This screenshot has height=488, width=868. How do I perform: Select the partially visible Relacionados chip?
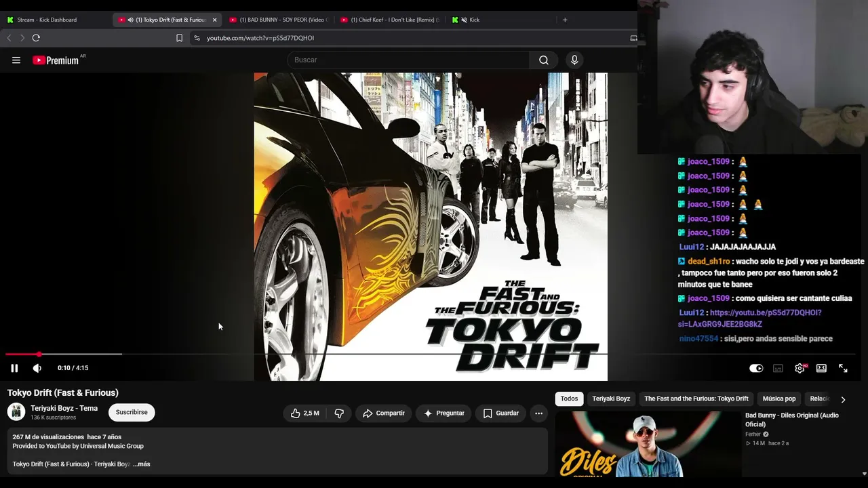[819, 399]
